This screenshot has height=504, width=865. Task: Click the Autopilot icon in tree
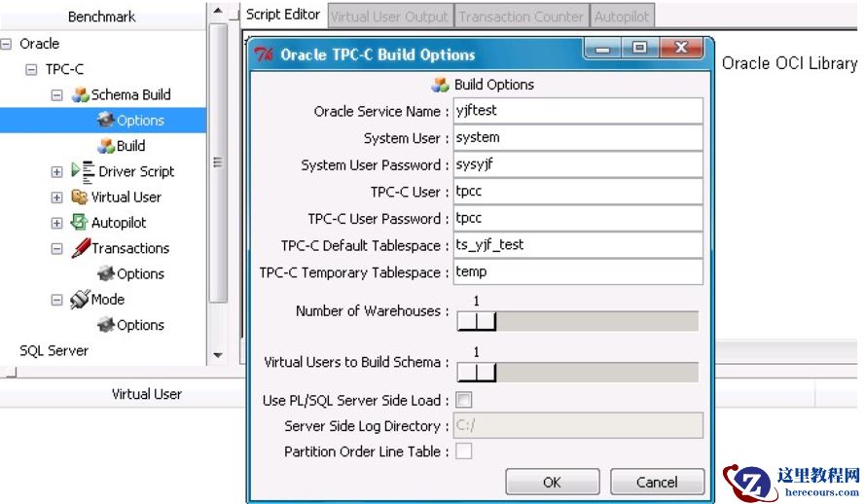point(80,222)
